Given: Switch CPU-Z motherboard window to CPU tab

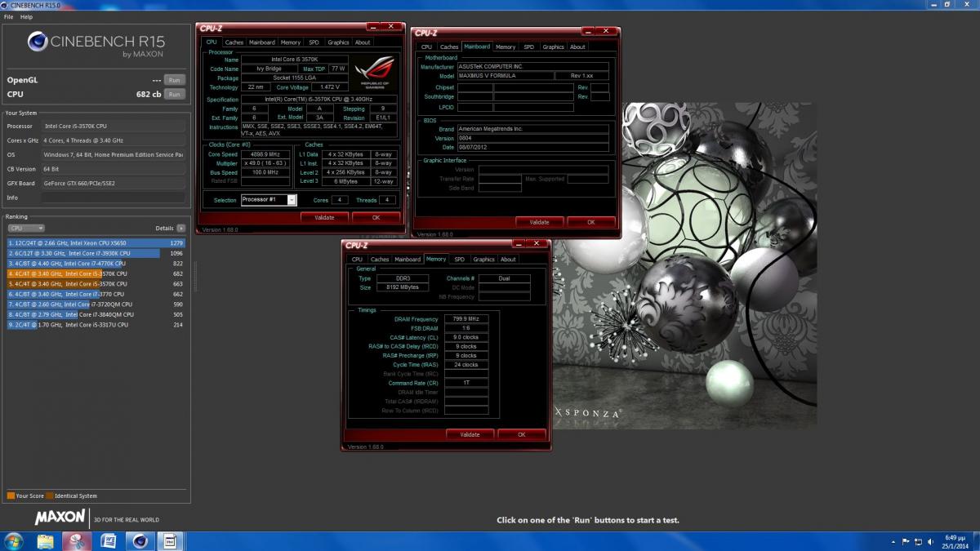Looking at the screenshot, I should click(x=426, y=47).
